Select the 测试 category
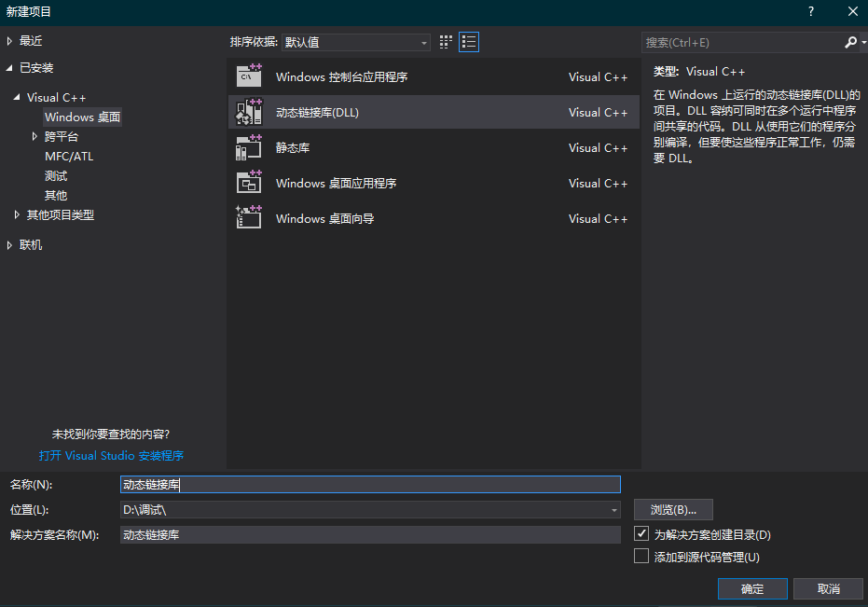The width and height of the screenshot is (868, 607). tap(56, 176)
